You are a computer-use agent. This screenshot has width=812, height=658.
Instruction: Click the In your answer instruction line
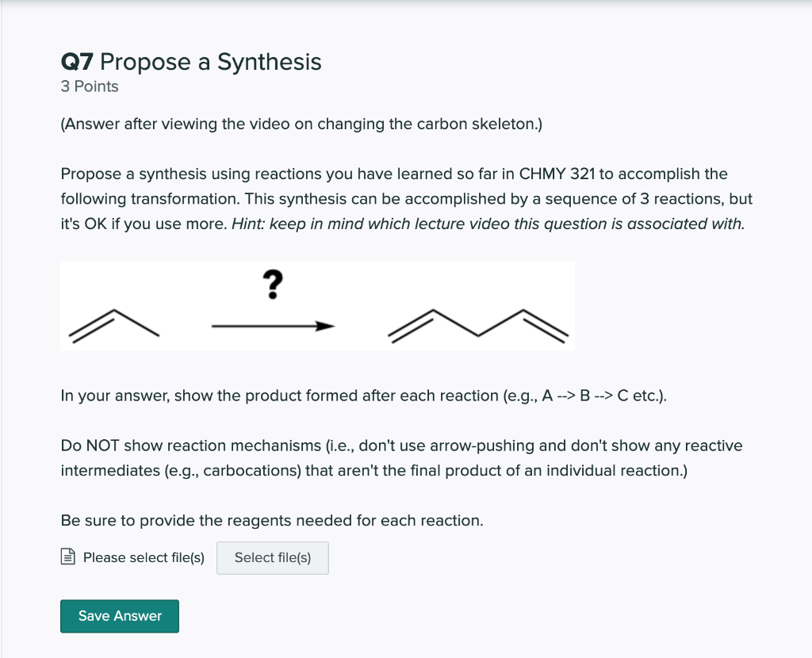(363, 396)
